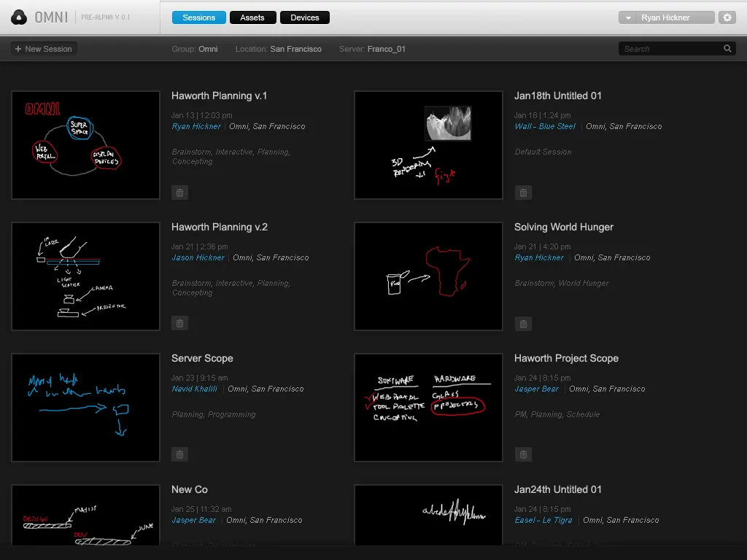Open the Jan24th Untitled 01 thumbnail
The width and height of the screenshot is (747, 560).
429,516
